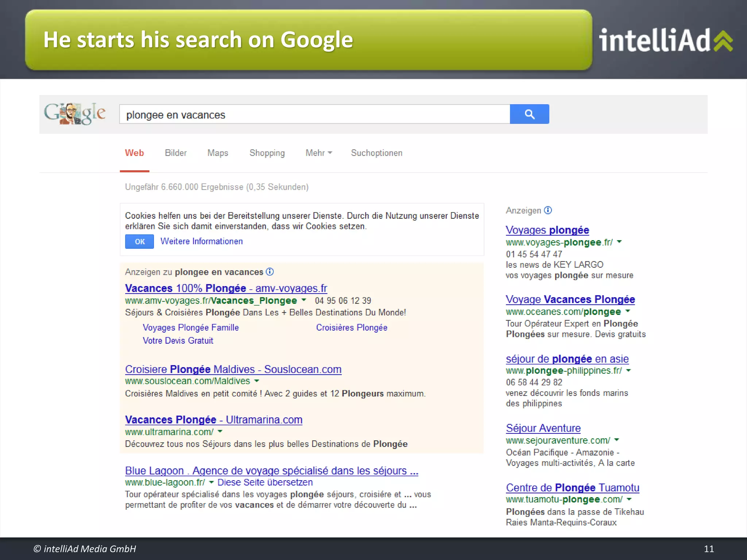Click the search field containing 'plongee en vacances'
This screenshot has width=747, height=560.
click(314, 114)
